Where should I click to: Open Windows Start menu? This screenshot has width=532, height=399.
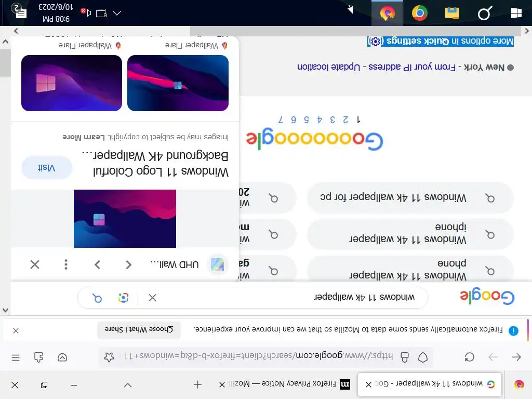coord(516,13)
